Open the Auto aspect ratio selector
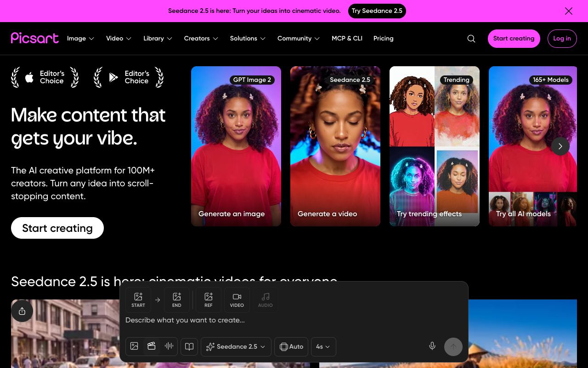The width and height of the screenshot is (588, 368). [291, 347]
